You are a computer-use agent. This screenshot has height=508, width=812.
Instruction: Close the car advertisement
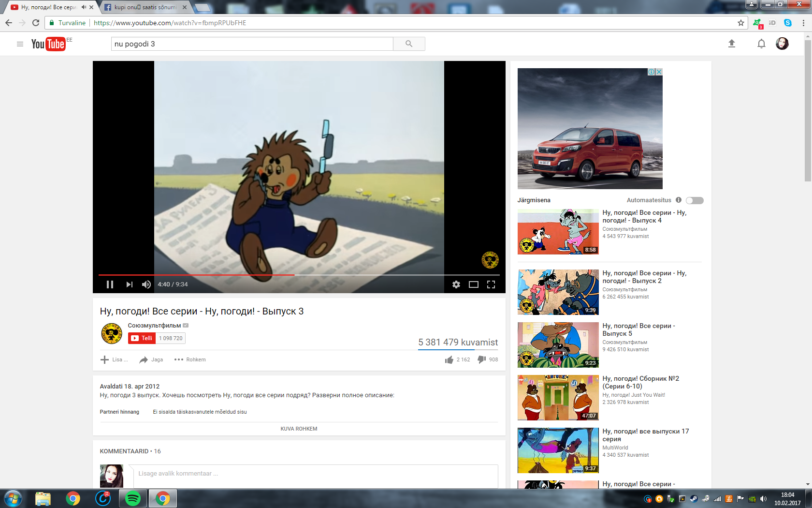659,72
